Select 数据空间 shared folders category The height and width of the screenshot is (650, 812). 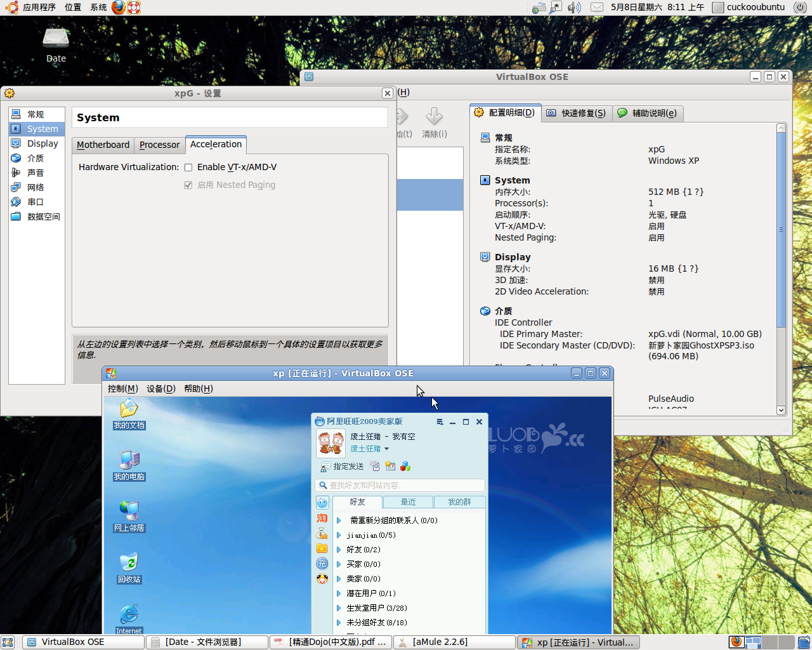pos(37,216)
